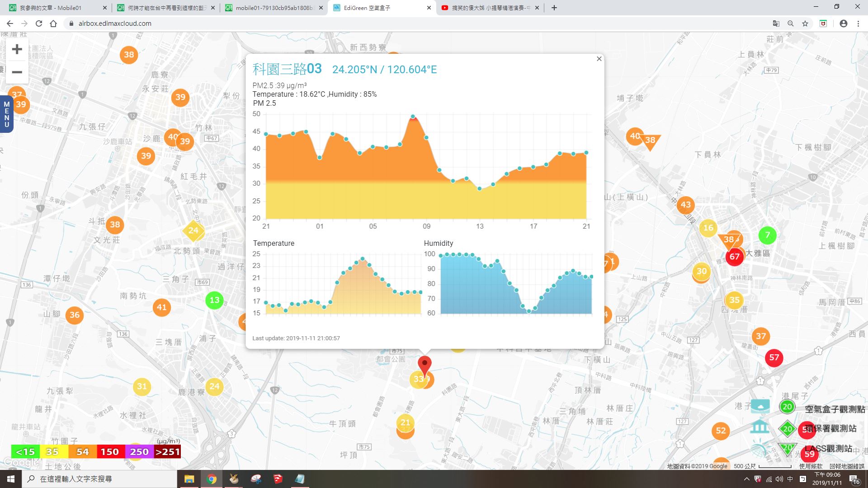
Task: Open the Google Translate page icon
Action: click(776, 23)
